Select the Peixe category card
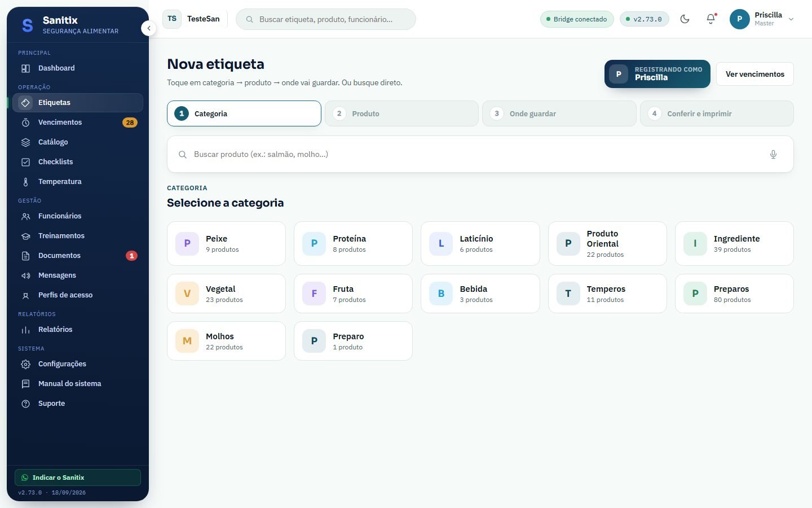The width and height of the screenshot is (812, 508). [226, 243]
